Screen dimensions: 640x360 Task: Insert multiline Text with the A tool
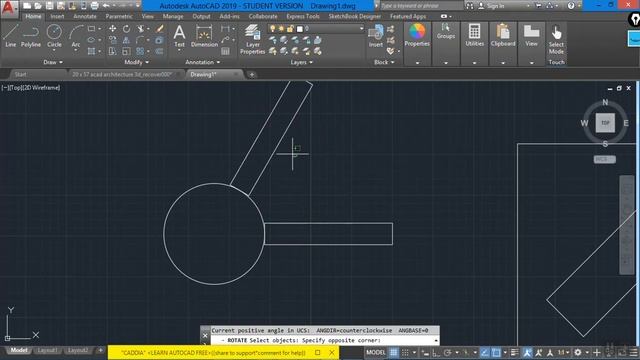pos(179,36)
